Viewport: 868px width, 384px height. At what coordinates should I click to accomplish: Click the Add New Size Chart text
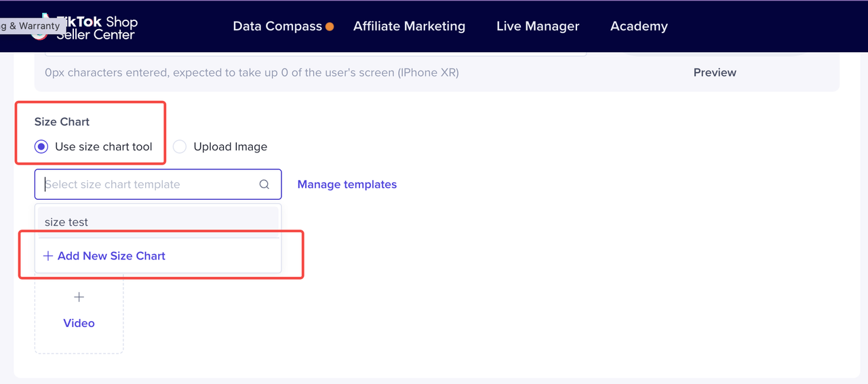pyautogui.click(x=111, y=256)
